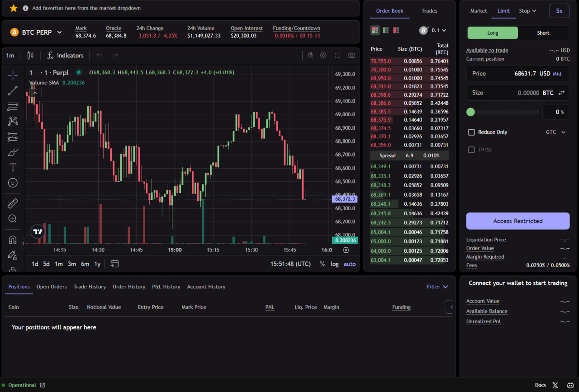Open the candlestick chart type selector
The image size is (579, 392).
pos(30,55)
